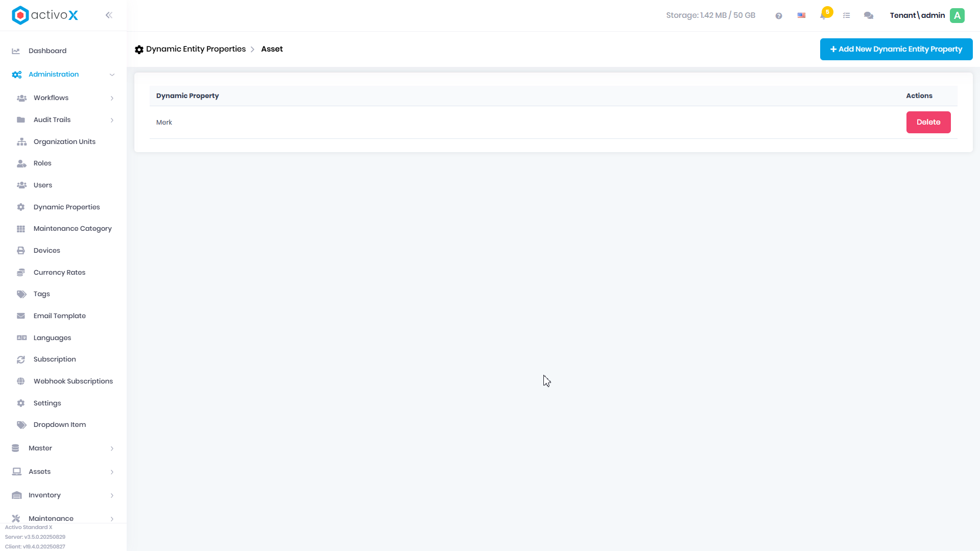
Task: Open the Users menu item
Action: coord(43,185)
